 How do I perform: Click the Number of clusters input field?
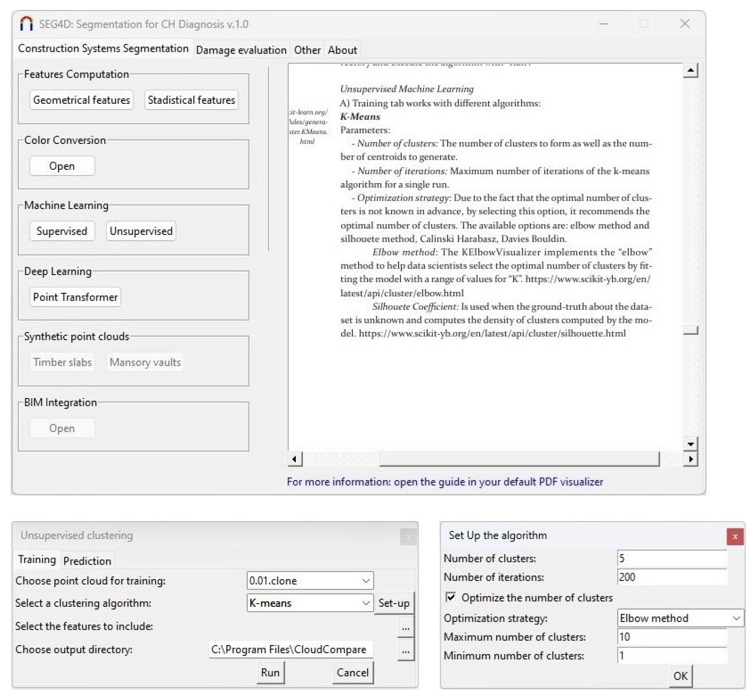click(x=671, y=558)
